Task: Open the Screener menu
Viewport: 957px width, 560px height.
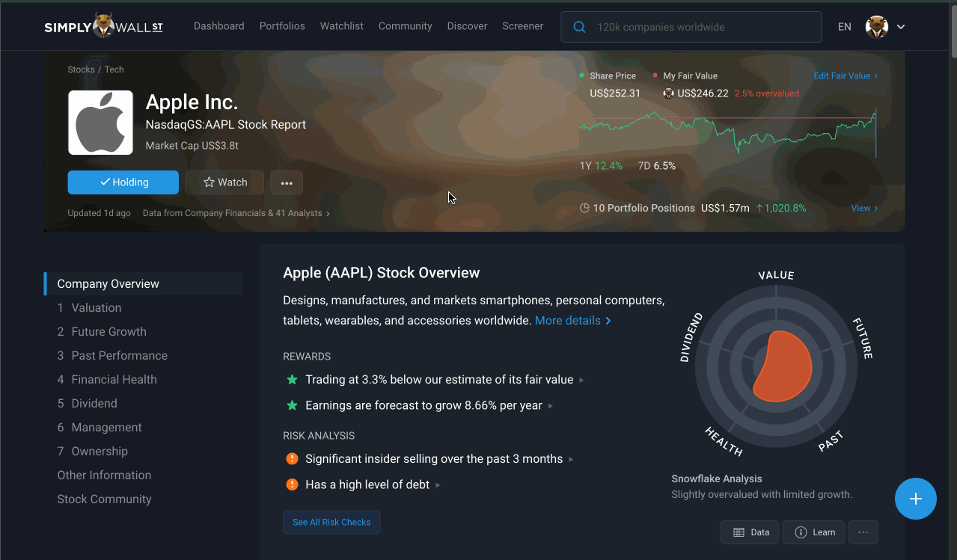Action: tap(523, 26)
